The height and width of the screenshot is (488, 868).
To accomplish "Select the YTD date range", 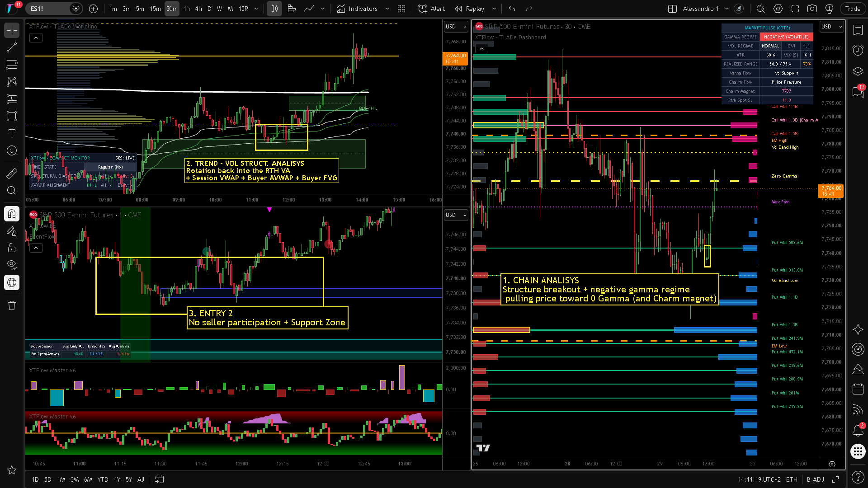I will click(103, 479).
